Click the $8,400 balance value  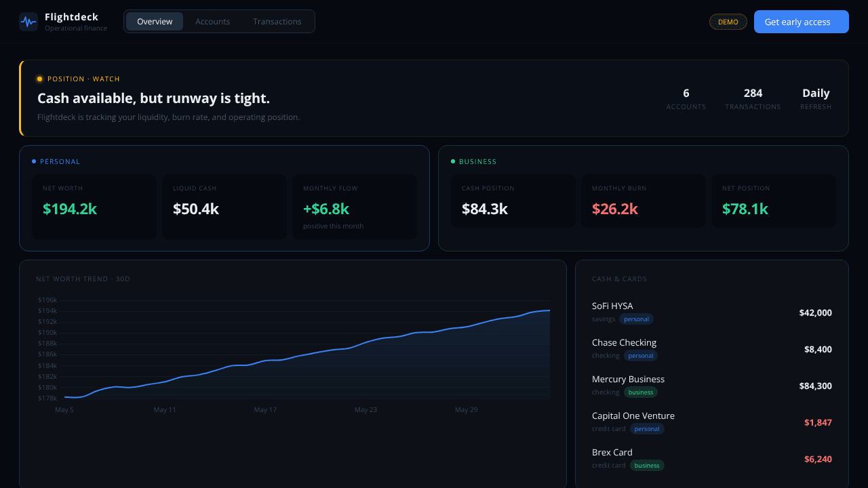pyautogui.click(x=818, y=349)
